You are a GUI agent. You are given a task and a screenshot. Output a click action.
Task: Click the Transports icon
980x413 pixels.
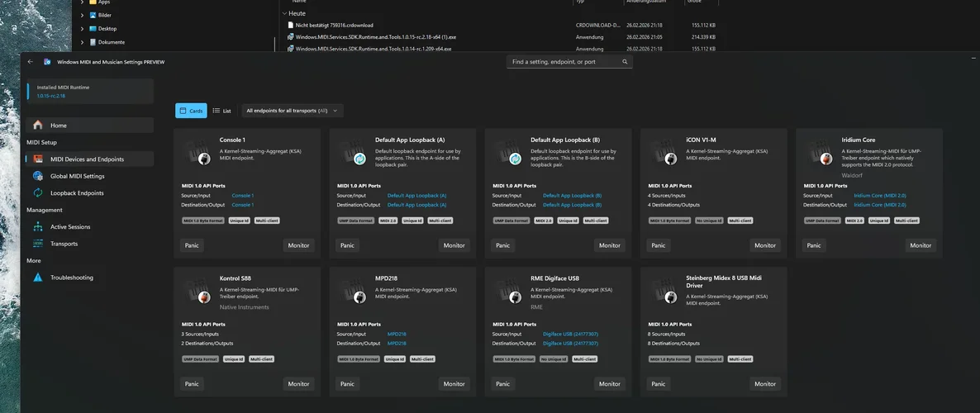pyautogui.click(x=38, y=244)
